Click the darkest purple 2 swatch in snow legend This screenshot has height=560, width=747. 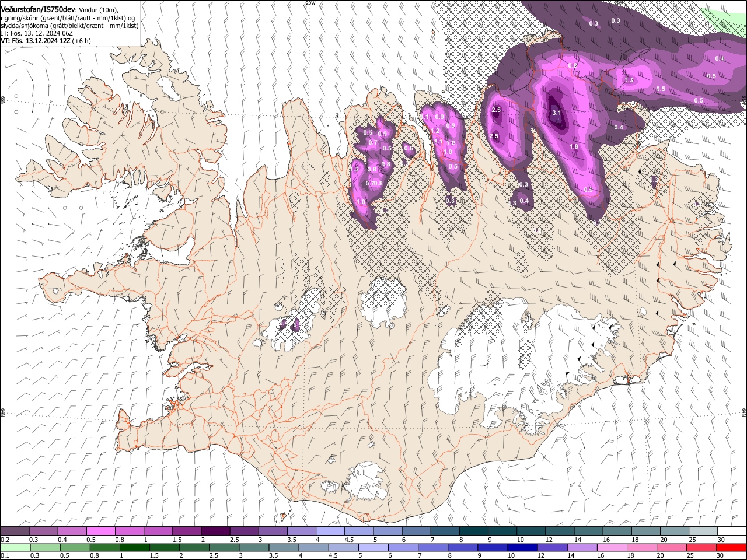coord(215,531)
